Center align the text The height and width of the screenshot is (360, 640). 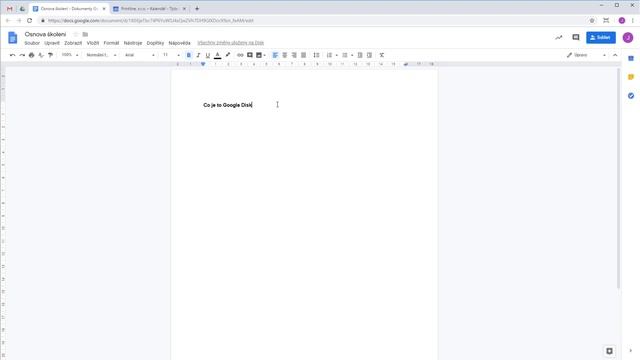click(x=284, y=55)
